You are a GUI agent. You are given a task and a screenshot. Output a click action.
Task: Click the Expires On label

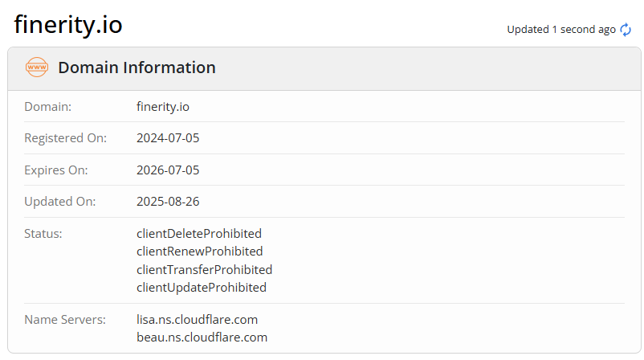point(56,170)
